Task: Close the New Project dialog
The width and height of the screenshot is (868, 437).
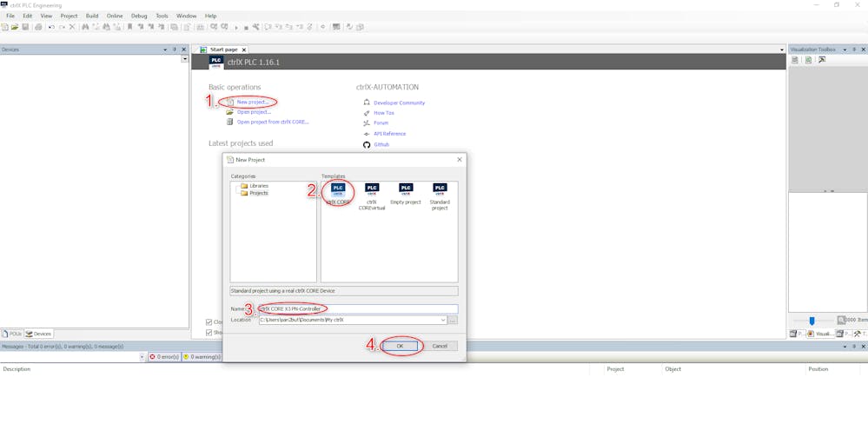Action: (459, 160)
